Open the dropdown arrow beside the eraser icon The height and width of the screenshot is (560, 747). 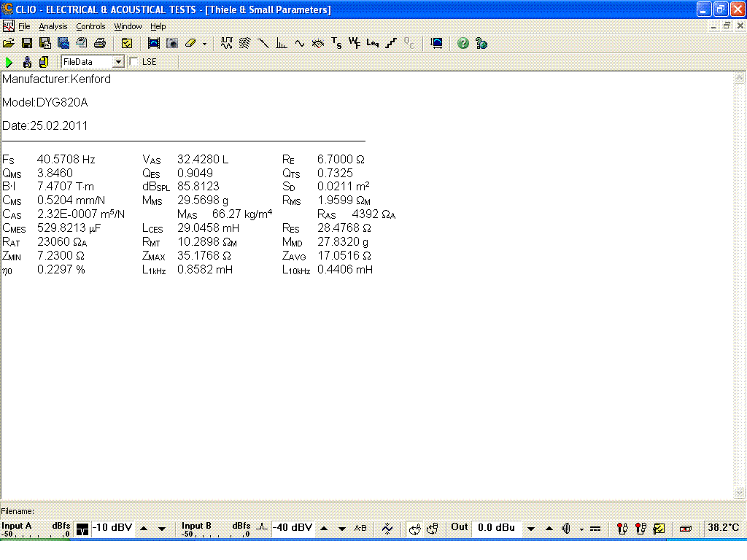click(204, 44)
